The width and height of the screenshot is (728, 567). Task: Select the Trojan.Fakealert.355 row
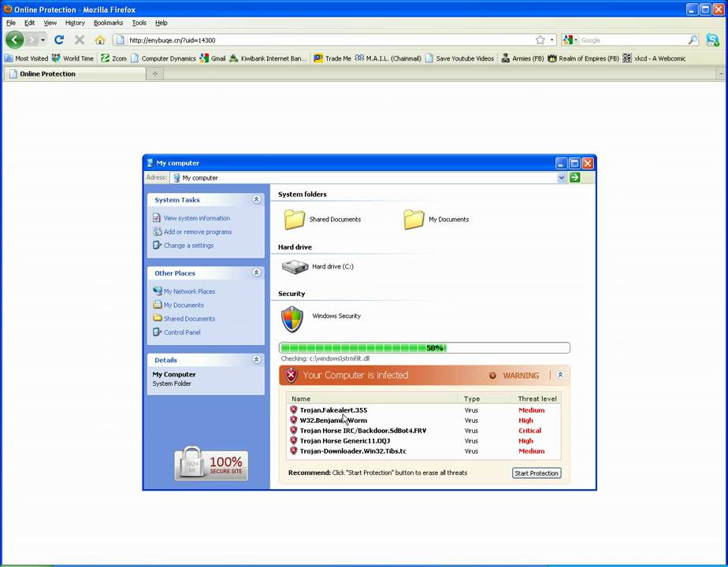pyautogui.click(x=423, y=410)
